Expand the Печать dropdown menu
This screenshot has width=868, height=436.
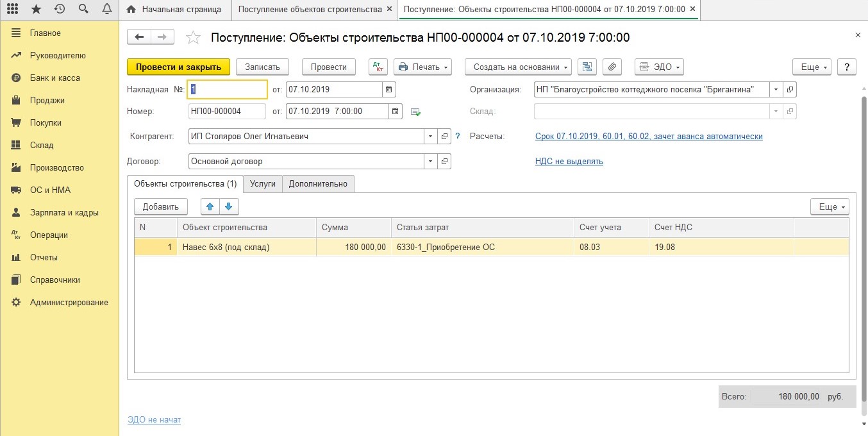tap(422, 67)
